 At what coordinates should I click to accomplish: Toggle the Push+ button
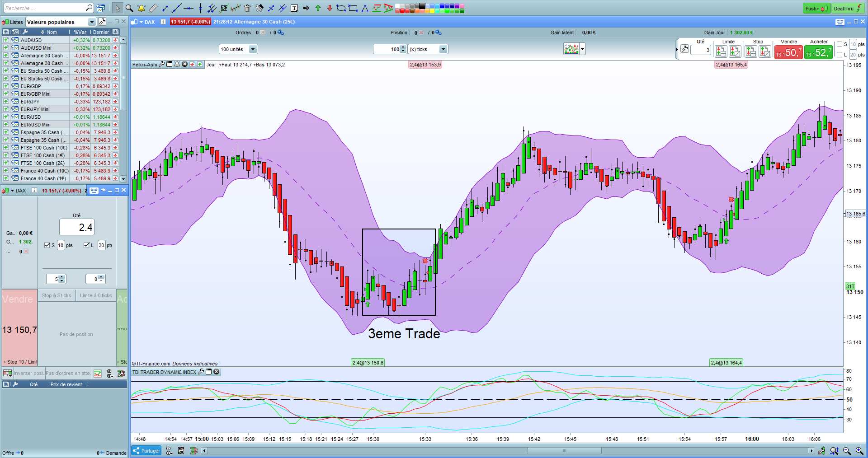[816, 8]
